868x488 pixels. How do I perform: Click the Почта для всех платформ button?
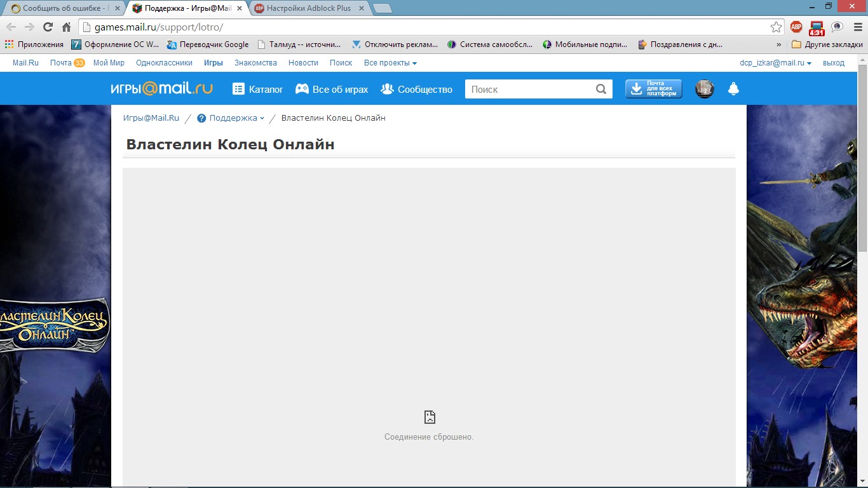(x=654, y=89)
